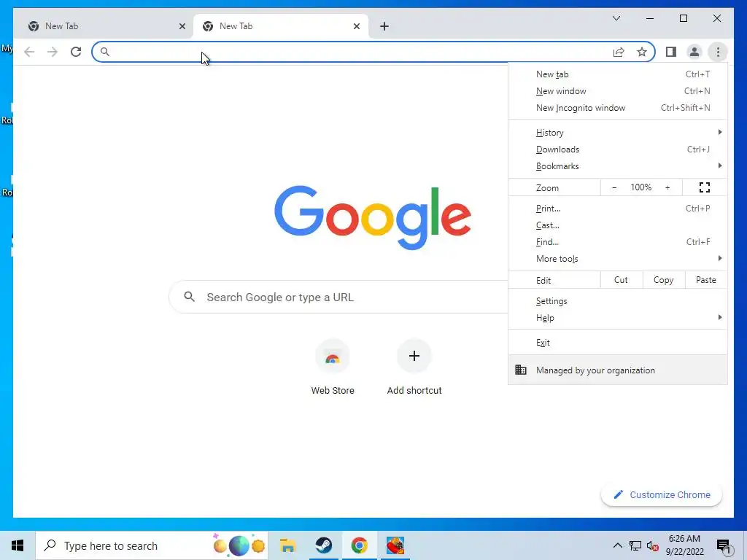The image size is (747, 560).
Task: Select New tab in the menu
Action: (x=617, y=74)
